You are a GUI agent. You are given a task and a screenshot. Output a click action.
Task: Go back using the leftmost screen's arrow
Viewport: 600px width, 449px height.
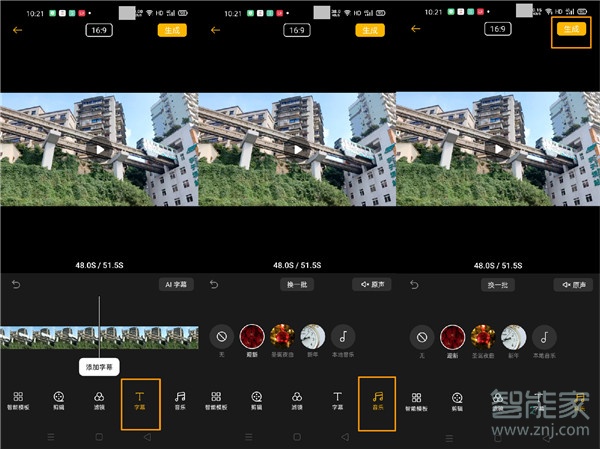17,30
